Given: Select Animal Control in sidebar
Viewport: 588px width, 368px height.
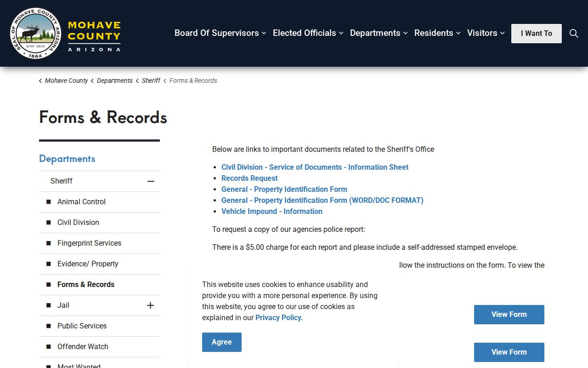Looking at the screenshot, I should (81, 202).
